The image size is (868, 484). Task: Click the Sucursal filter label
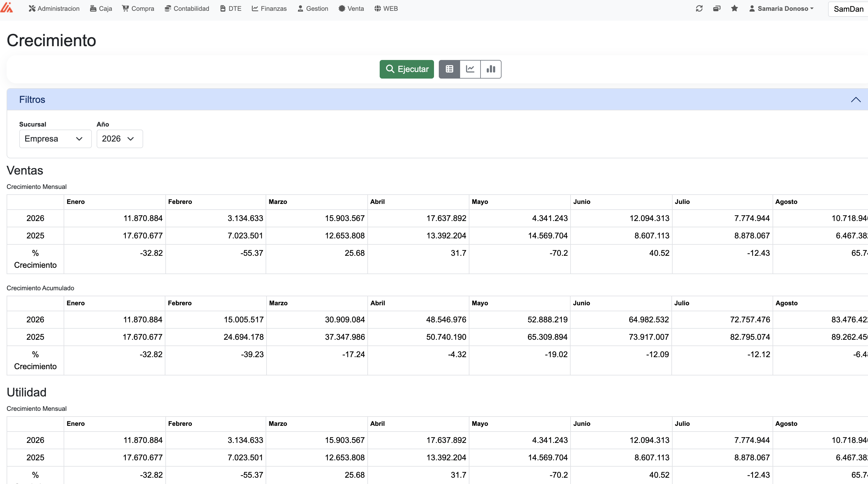coord(33,124)
